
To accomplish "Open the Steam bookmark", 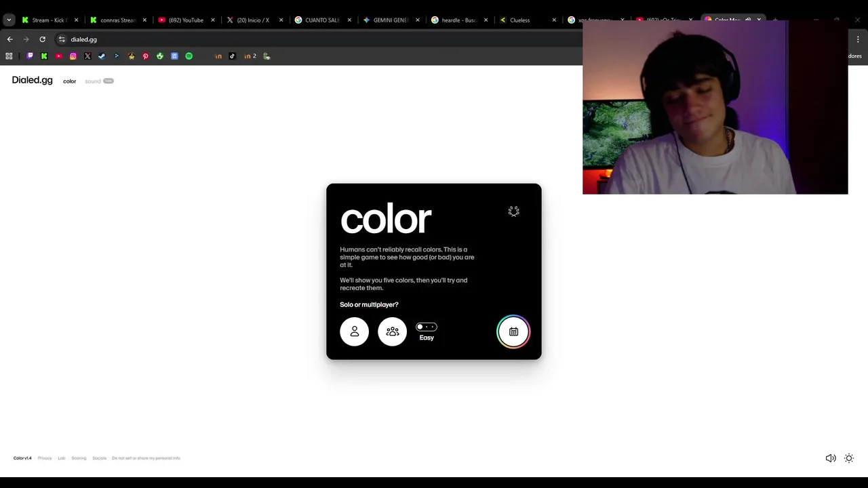I will click(x=102, y=56).
